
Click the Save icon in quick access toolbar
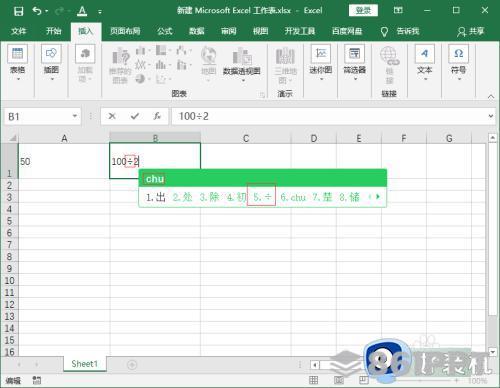(18, 11)
